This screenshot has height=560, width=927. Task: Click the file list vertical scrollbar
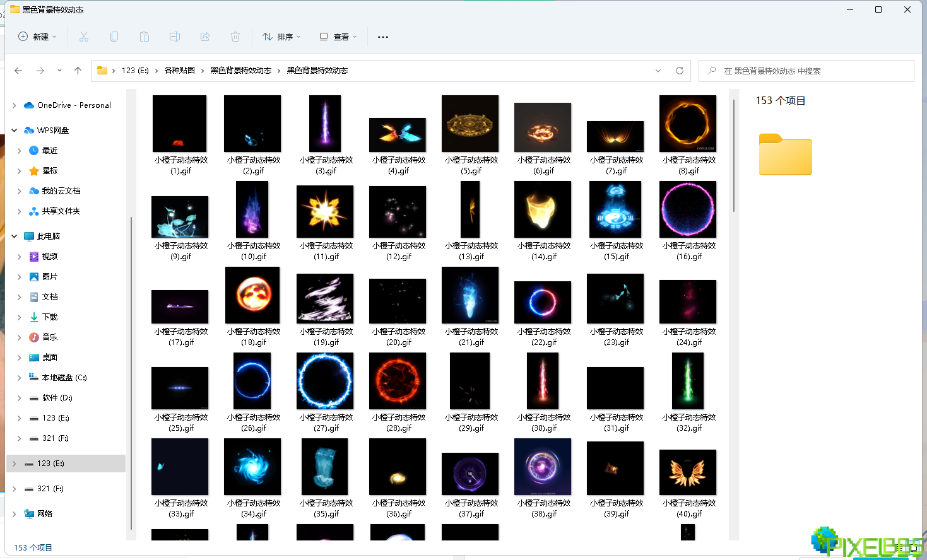(734, 156)
